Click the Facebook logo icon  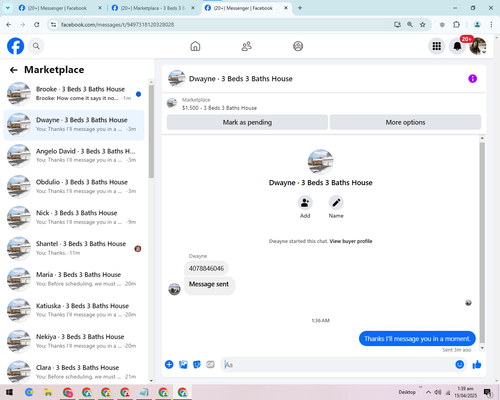(16, 46)
